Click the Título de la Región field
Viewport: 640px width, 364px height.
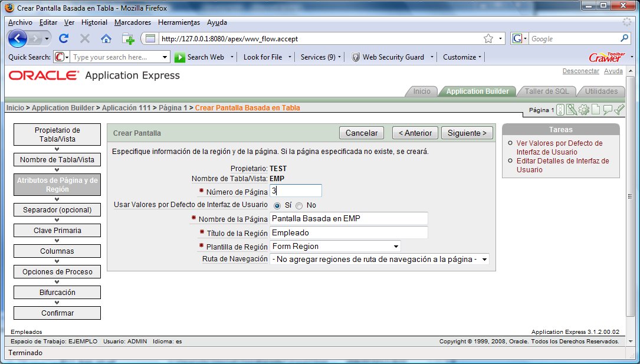pyautogui.click(x=349, y=233)
